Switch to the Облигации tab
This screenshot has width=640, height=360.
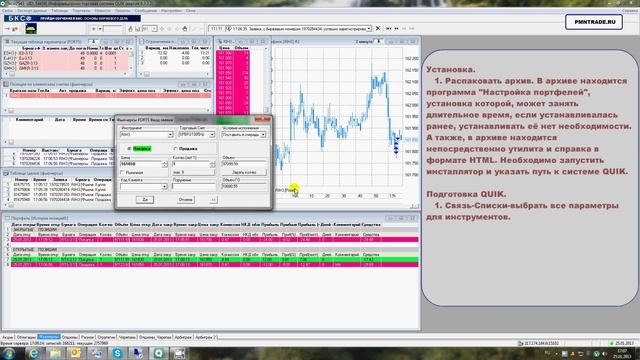coord(26,337)
